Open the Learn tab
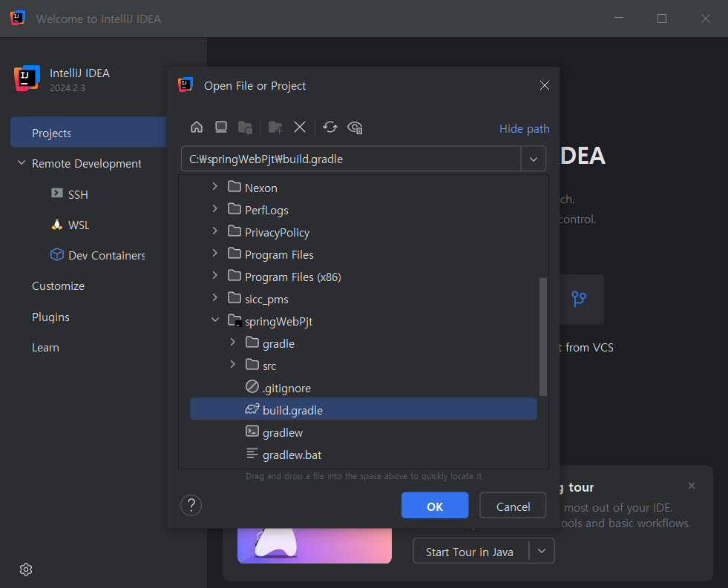Viewport: 728px width, 588px height. point(45,347)
